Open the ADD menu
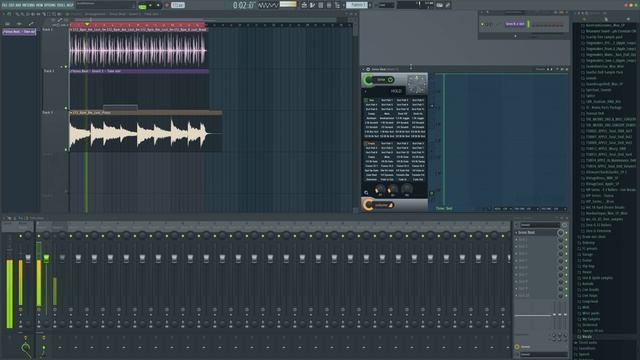 tap(18, 5)
